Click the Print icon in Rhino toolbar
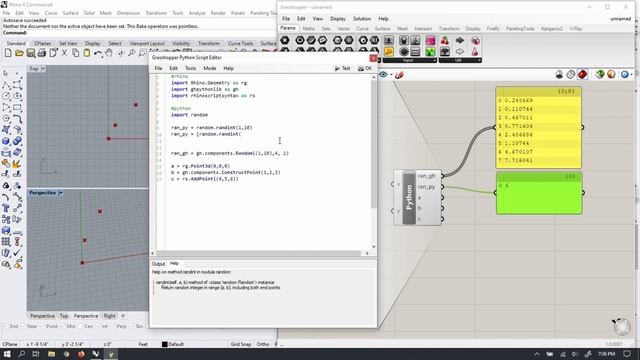Image resolution: width=640 pixels, height=360 pixels. pos(41,53)
